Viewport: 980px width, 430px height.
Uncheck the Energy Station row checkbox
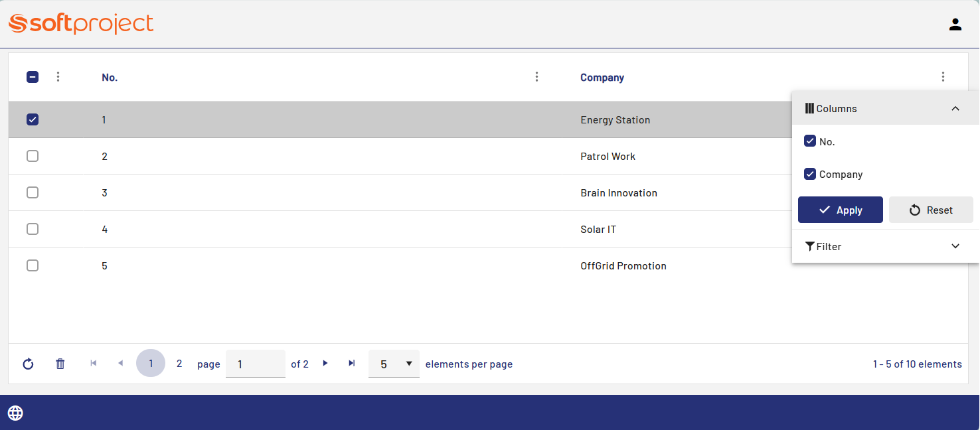pyautogui.click(x=33, y=119)
